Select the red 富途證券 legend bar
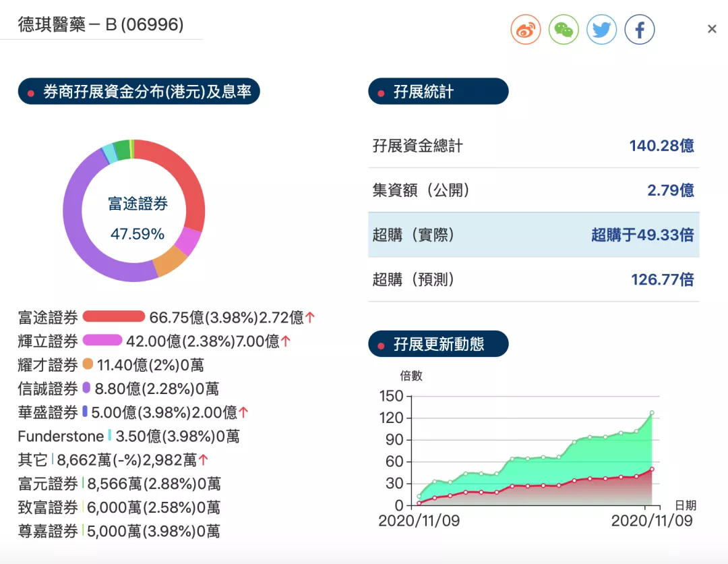The width and height of the screenshot is (728, 564). coord(114,316)
